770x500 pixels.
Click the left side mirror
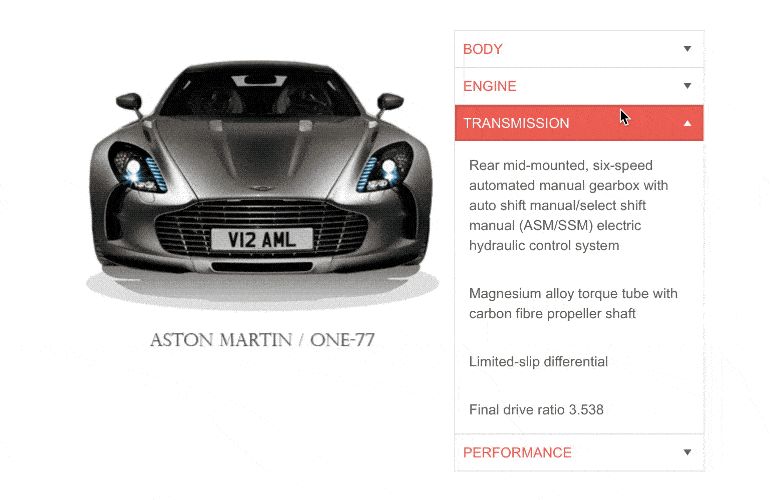pos(129,102)
